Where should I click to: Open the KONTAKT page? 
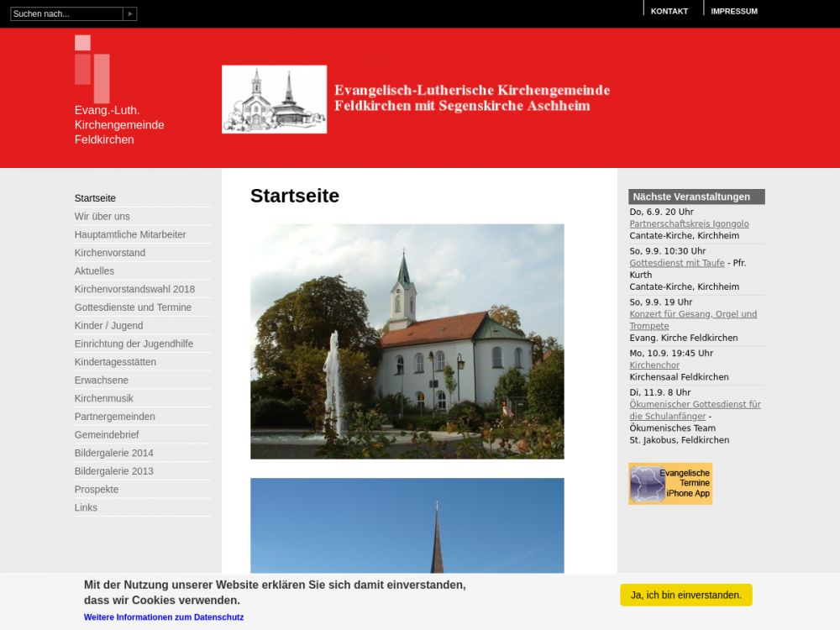tap(669, 11)
